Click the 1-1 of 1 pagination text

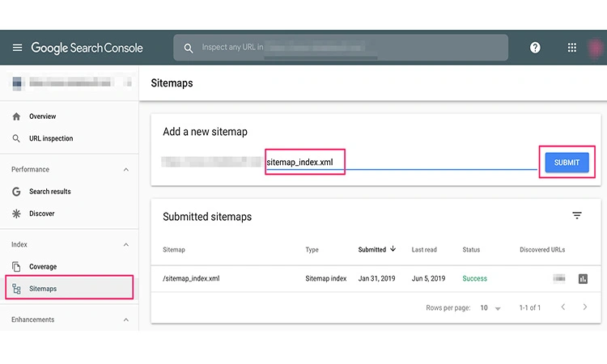click(529, 308)
